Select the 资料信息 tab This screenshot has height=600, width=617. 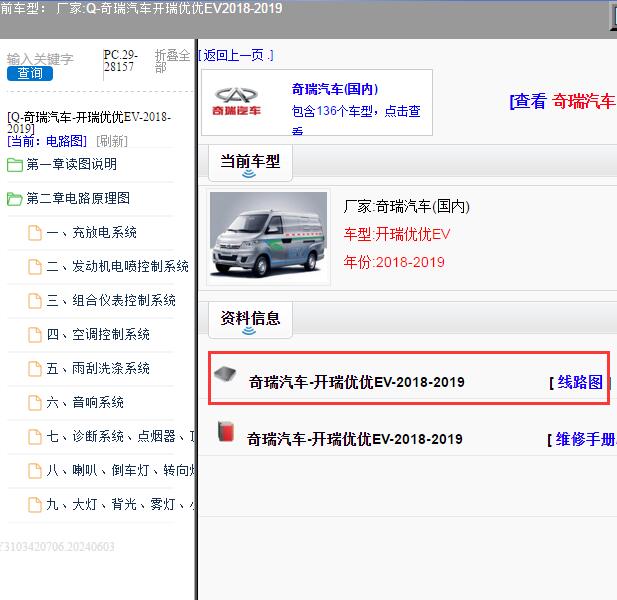(250, 320)
